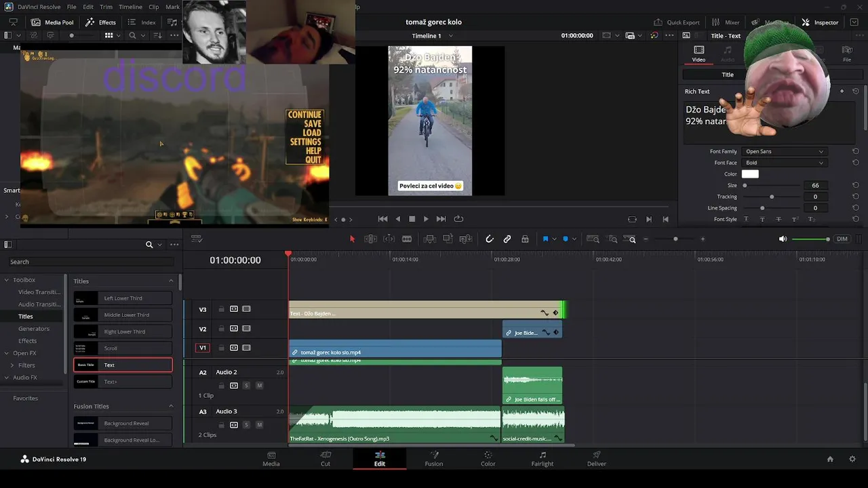Open the Trim menu

point(106,7)
